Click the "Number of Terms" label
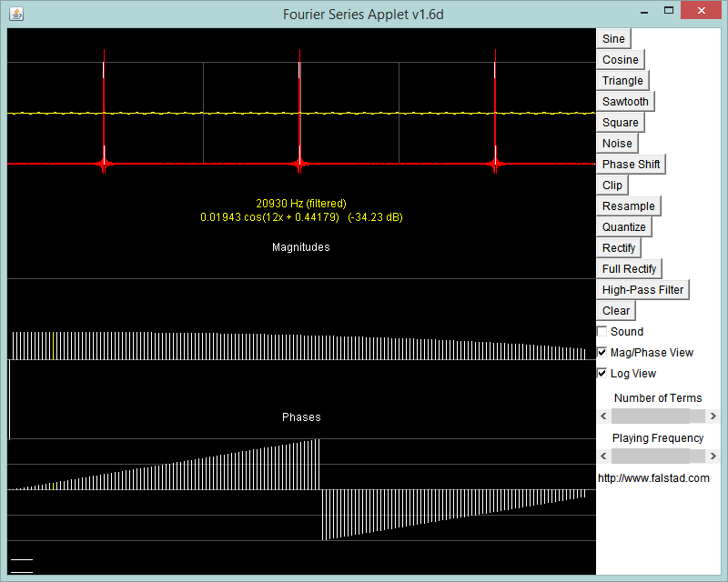Image resolution: width=728 pixels, height=582 pixels. (658, 397)
